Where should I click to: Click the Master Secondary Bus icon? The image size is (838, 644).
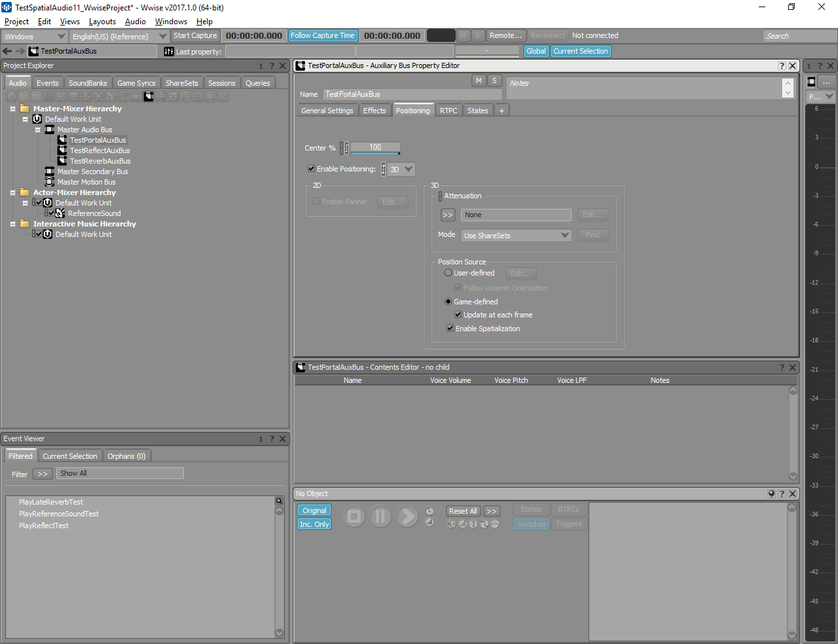point(50,171)
